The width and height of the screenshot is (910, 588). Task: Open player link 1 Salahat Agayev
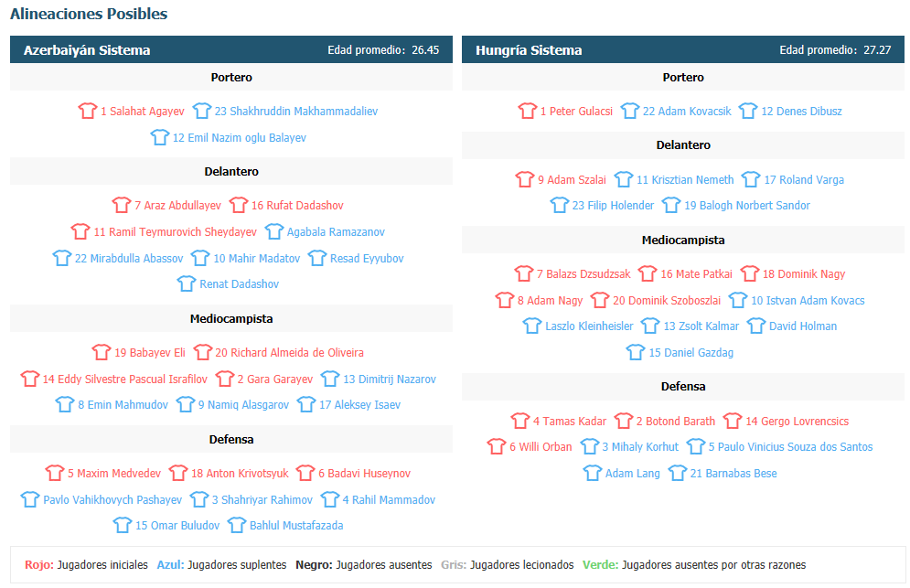[x=142, y=111]
